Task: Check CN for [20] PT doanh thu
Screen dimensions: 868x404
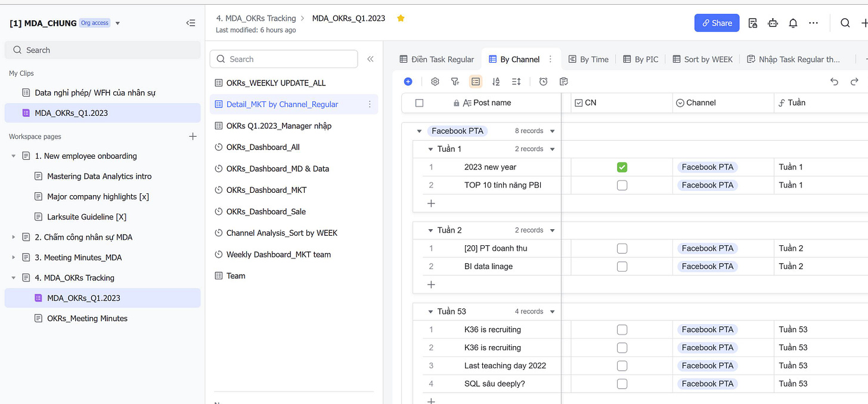Action: (x=622, y=248)
